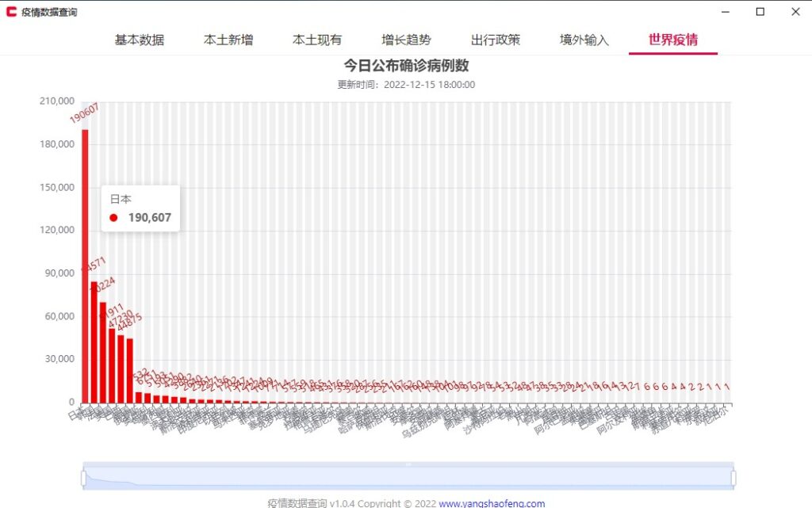This screenshot has height=508, width=812.
Task: Switch to the 本土新增 tab
Action: tap(228, 40)
